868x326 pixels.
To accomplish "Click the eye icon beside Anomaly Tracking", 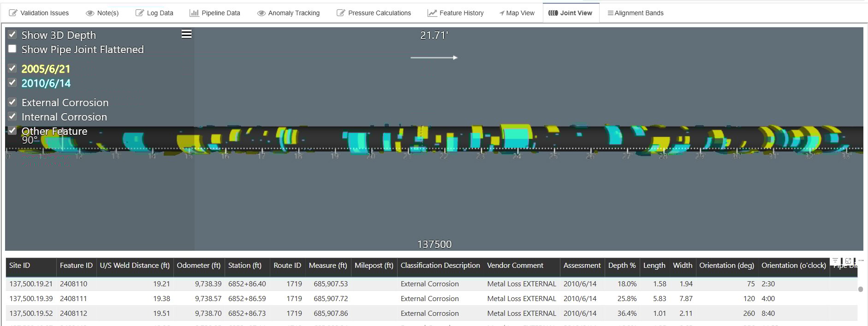I will pos(261,13).
